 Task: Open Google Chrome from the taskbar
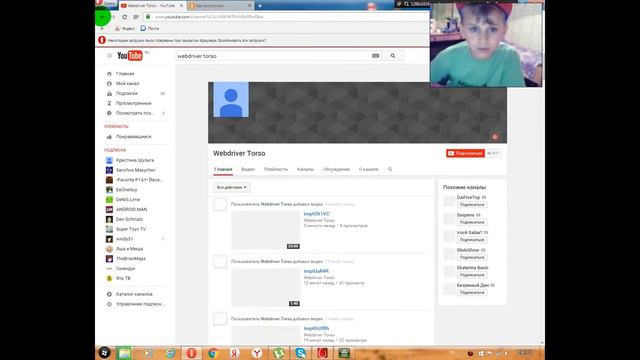click(213, 353)
